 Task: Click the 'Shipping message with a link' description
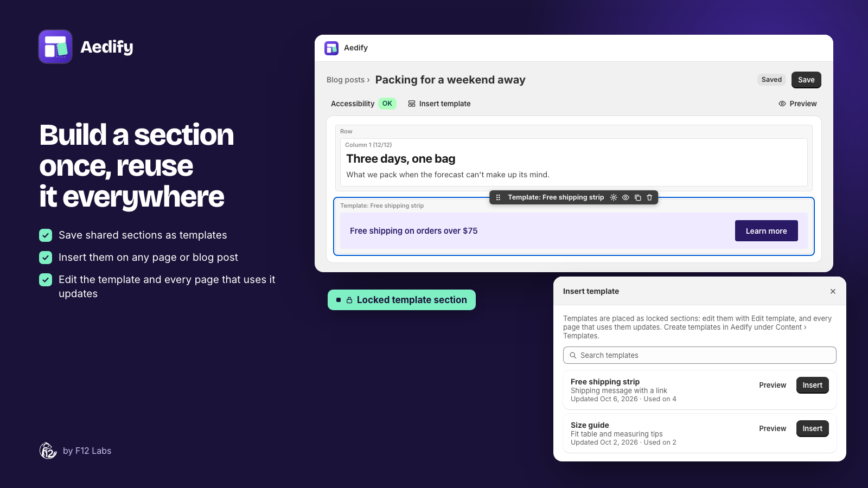(619, 390)
